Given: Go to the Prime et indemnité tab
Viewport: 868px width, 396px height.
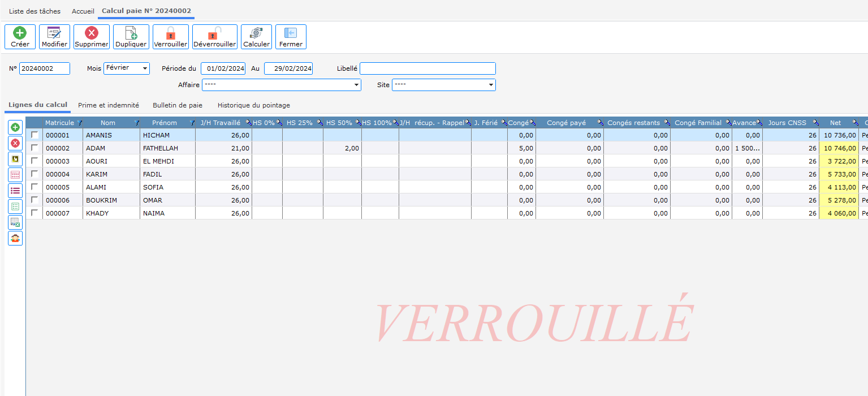Looking at the screenshot, I should pos(108,105).
